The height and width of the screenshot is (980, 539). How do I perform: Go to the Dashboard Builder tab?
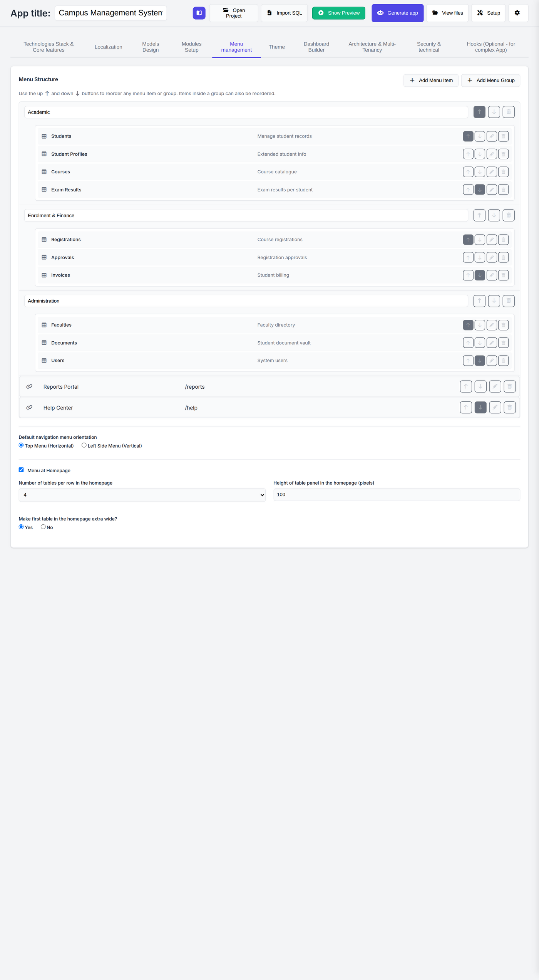[x=316, y=47]
